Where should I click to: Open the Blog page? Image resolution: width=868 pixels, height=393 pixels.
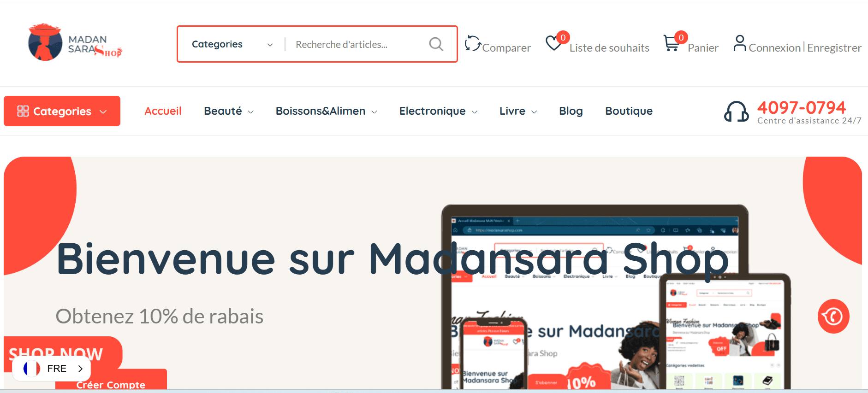[571, 111]
